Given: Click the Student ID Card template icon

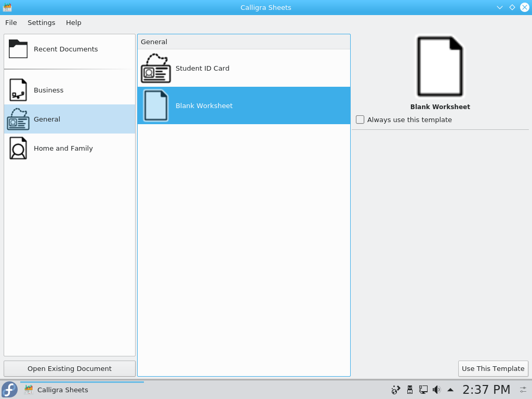Looking at the screenshot, I should (156, 68).
